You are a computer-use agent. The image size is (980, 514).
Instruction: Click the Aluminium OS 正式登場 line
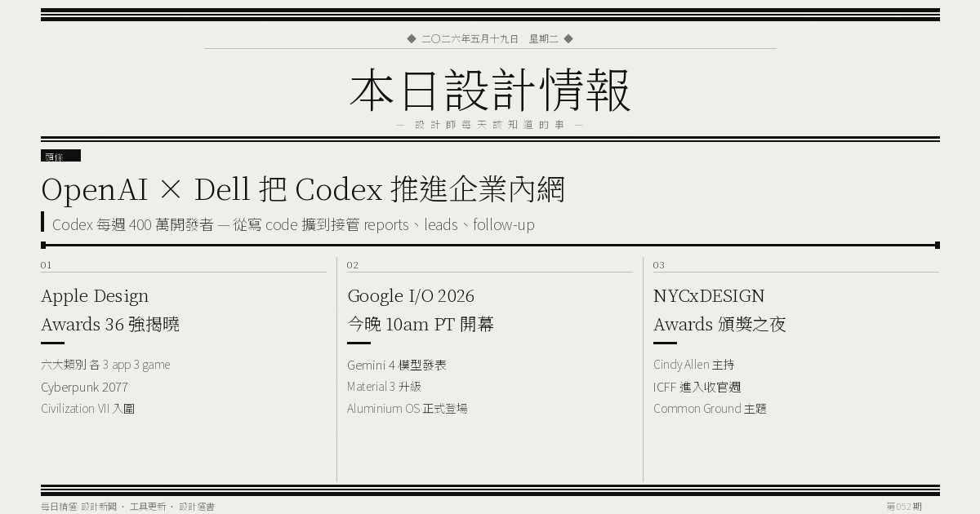[x=408, y=409]
